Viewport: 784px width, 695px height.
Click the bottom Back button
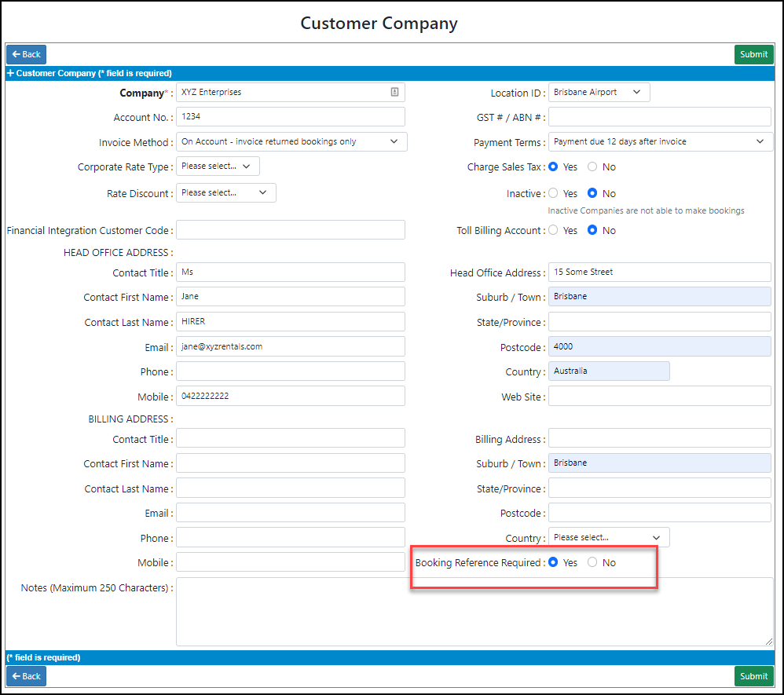coord(26,676)
